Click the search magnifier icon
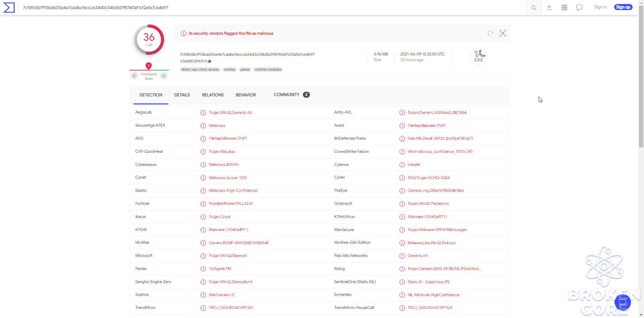 coord(534,7)
